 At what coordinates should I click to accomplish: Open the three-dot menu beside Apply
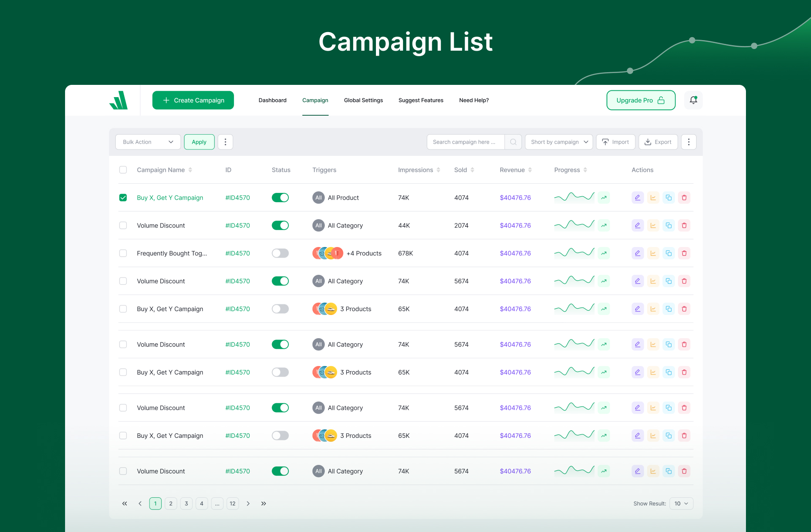[x=225, y=142]
